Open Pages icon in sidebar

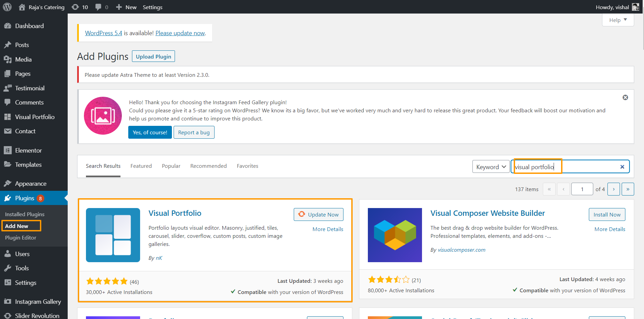pos(7,74)
